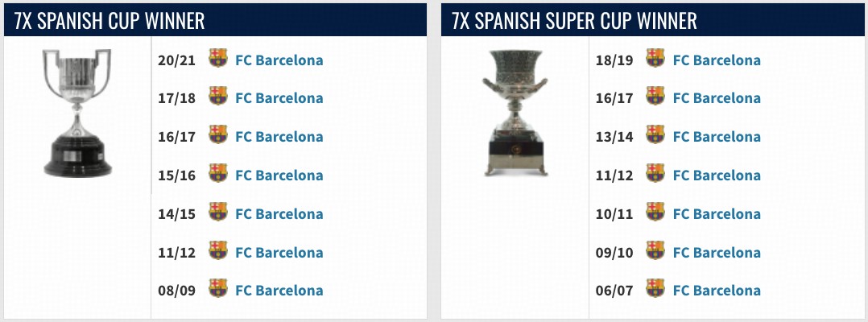Click the Spanish Cup trophy image

[x=76, y=113]
